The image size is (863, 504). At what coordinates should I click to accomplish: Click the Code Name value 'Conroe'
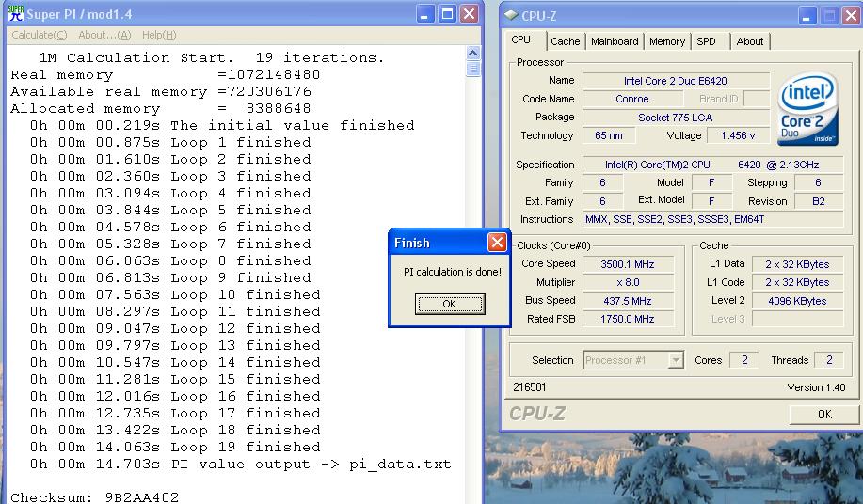(x=631, y=99)
